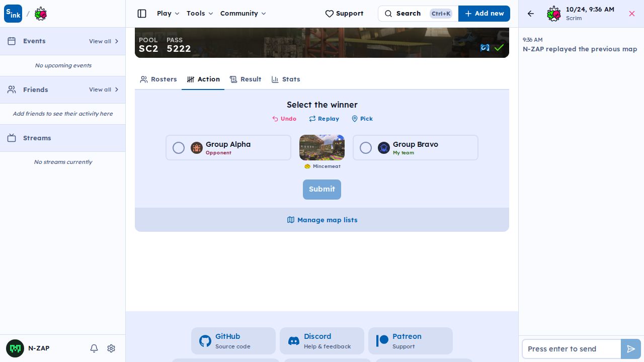This screenshot has width=644, height=362.
Task: Expand the Play menu
Action: pos(168,14)
